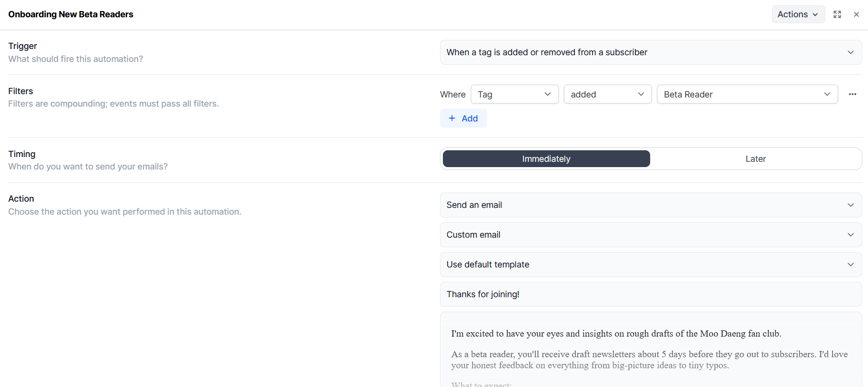Click the plus icon to add filter

click(x=452, y=118)
